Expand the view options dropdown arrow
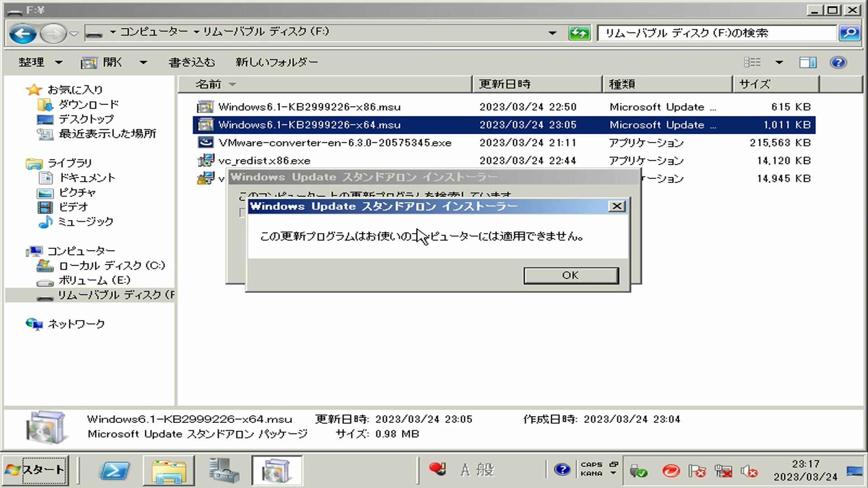Screen dimensions: 868x488 (779, 62)
